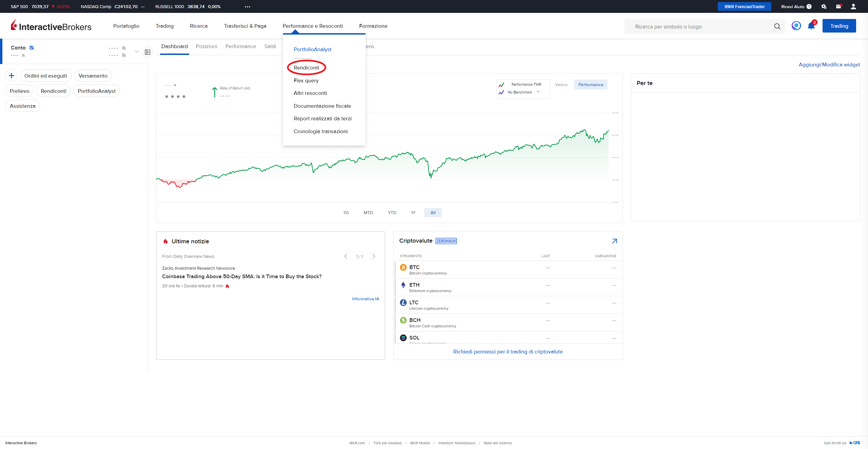Image resolution: width=868 pixels, height=449 pixels.
Task: Click the Versamento shortcut button
Action: click(93, 76)
